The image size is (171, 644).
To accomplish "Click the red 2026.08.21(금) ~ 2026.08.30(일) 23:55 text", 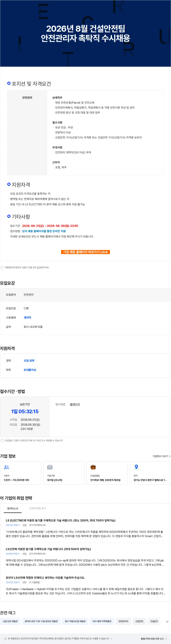I will coord(50,226).
